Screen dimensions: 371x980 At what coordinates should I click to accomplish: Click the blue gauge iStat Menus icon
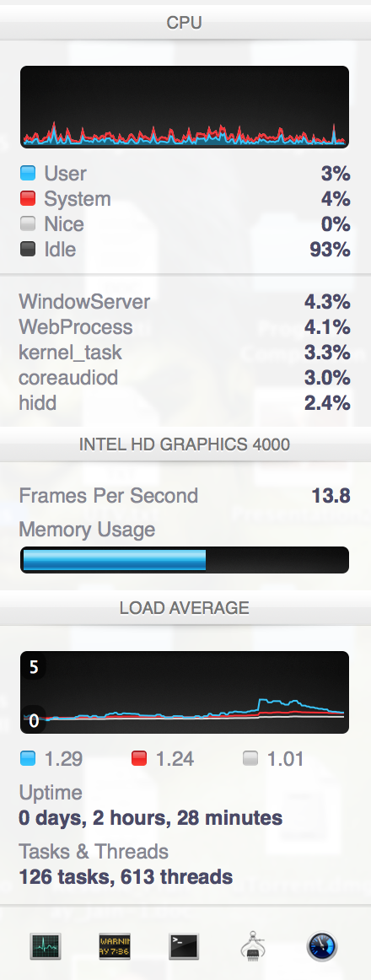(x=321, y=946)
